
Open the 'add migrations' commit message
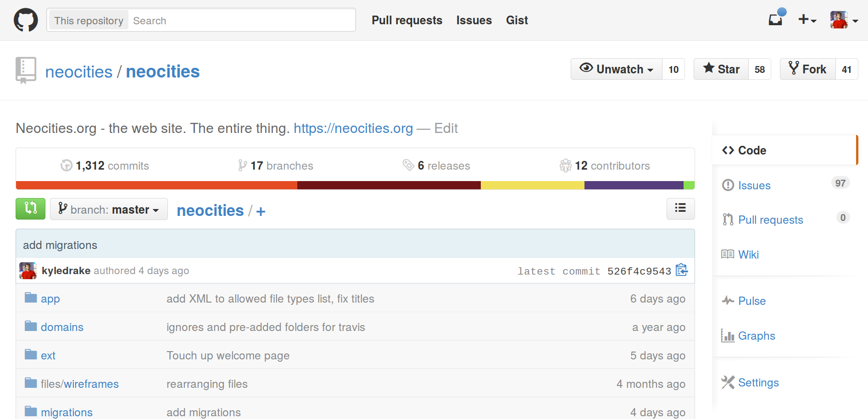click(x=60, y=245)
